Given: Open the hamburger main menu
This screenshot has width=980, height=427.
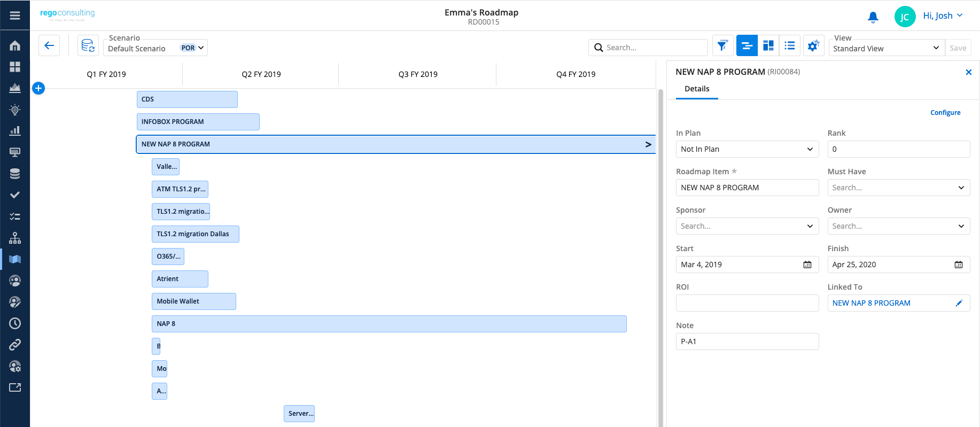Looking at the screenshot, I should coord(15,15).
